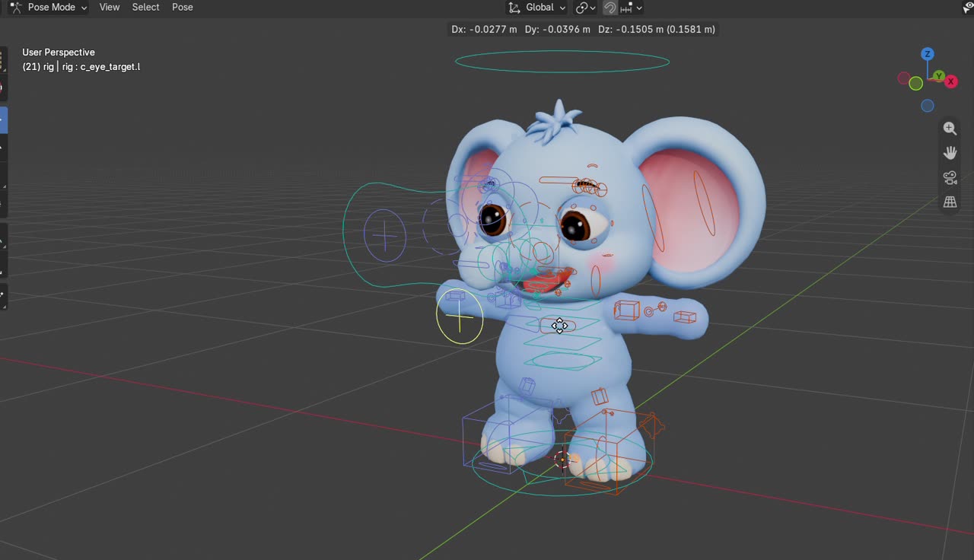Open the Global transform orientation dropdown

[x=537, y=7]
